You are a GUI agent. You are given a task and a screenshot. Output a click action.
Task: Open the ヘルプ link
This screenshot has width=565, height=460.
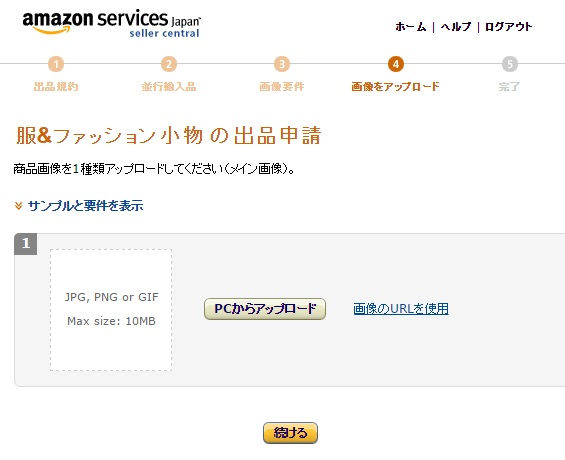click(456, 27)
